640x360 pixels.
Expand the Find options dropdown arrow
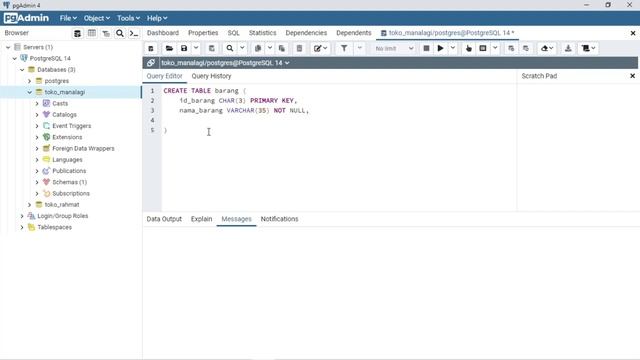(x=242, y=48)
